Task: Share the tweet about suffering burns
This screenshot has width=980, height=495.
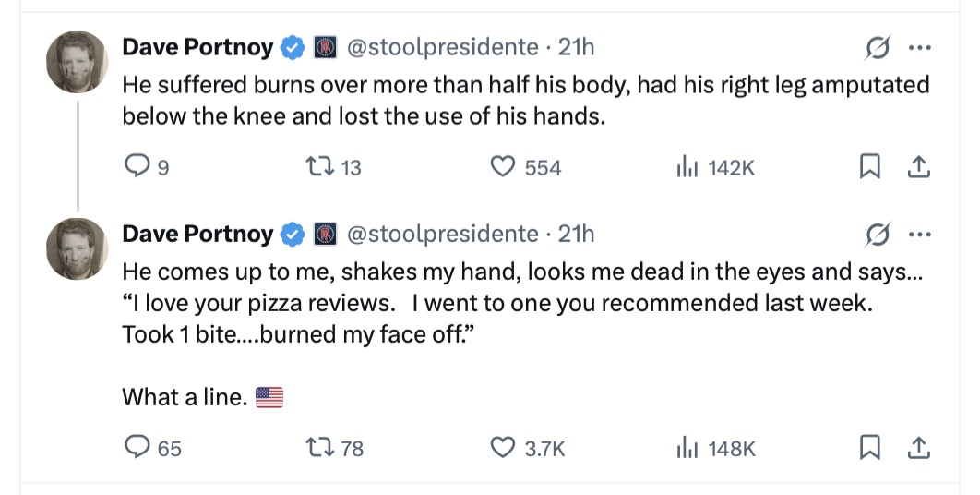Action: [x=918, y=166]
